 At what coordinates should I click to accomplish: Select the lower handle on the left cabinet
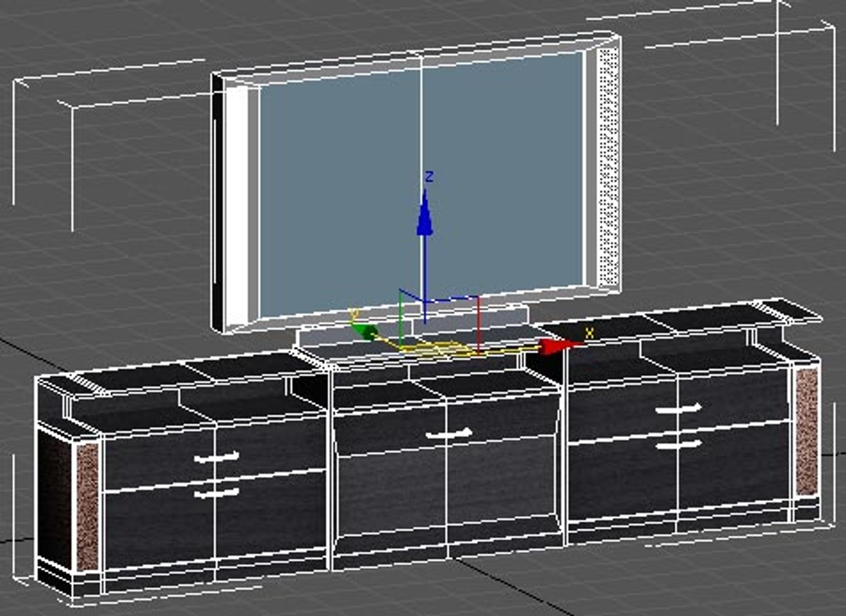coord(216,493)
